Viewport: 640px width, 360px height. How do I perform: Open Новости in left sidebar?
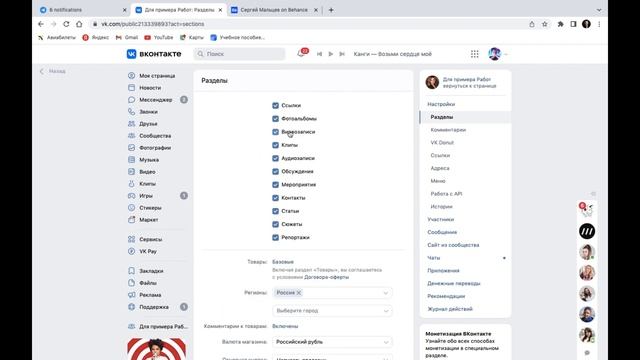tap(150, 88)
